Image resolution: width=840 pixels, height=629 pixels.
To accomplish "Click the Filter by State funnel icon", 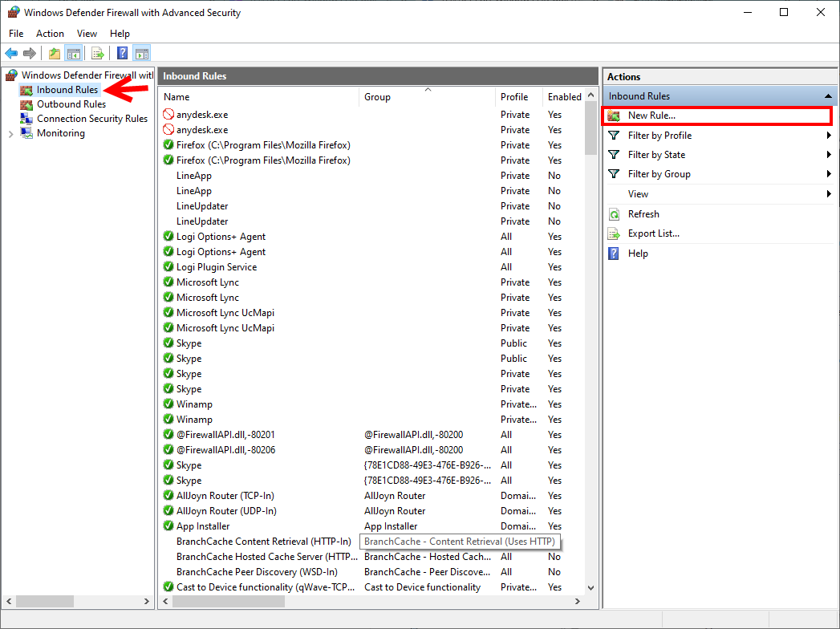I will [614, 155].
